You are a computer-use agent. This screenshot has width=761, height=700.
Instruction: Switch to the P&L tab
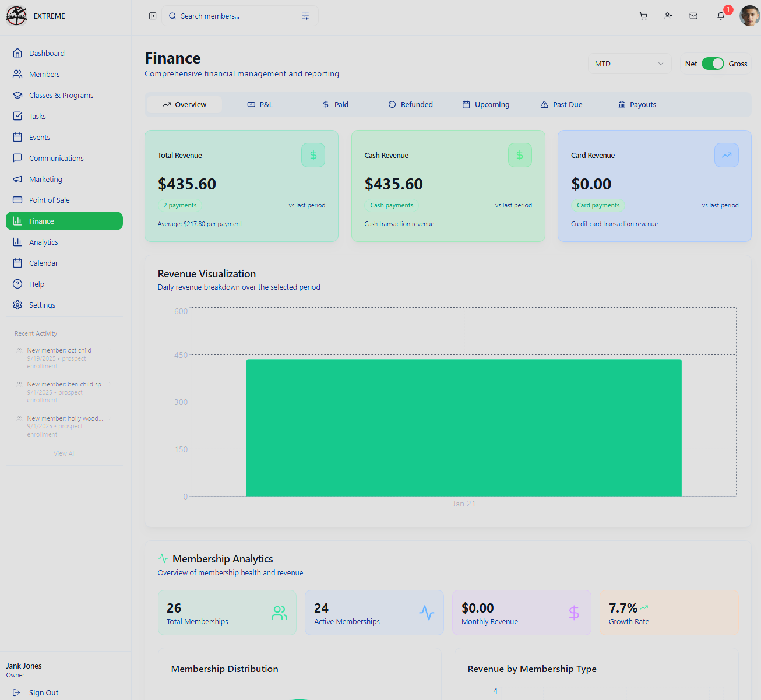(260, 105)
